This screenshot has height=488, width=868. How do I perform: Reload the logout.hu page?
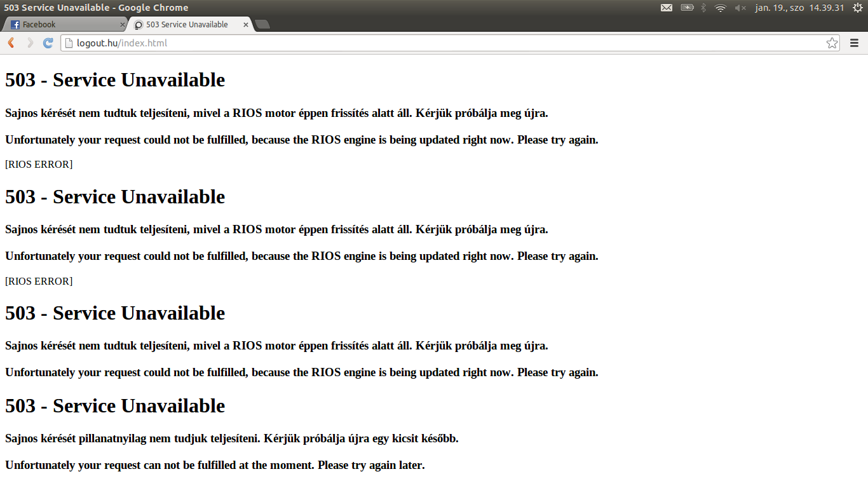point(48,43)
